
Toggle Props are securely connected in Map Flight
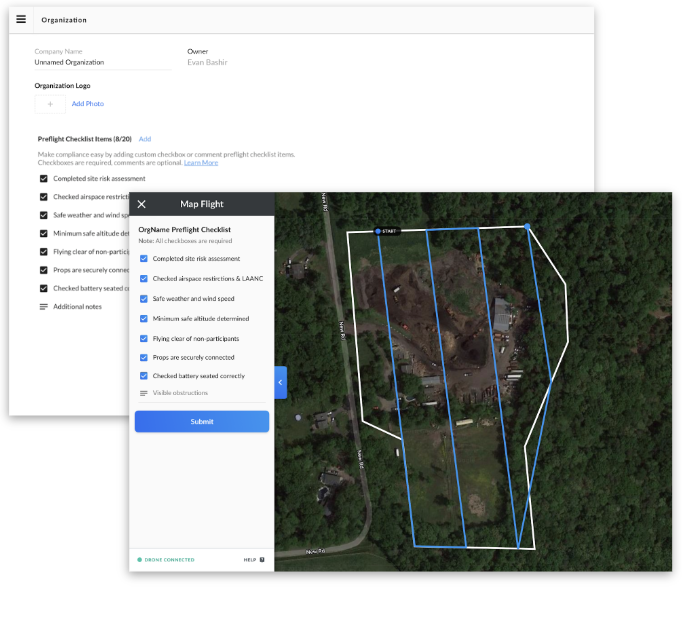click(144, 357)
